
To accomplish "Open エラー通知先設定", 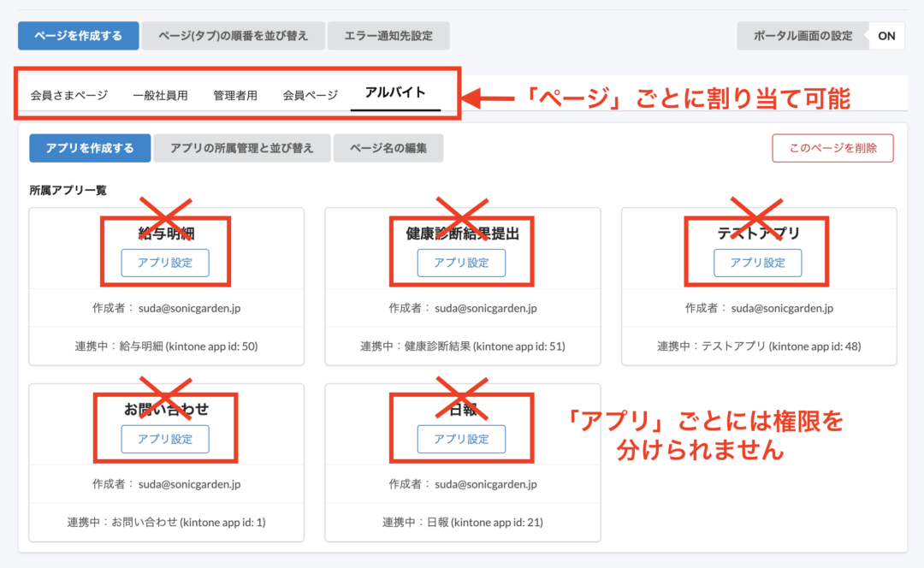I will [x=388, y=35].
